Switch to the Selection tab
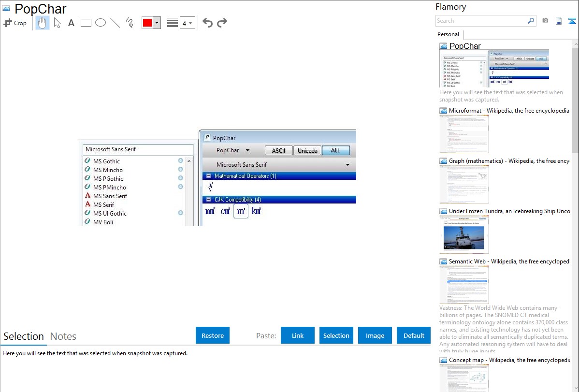 (24, 336)
